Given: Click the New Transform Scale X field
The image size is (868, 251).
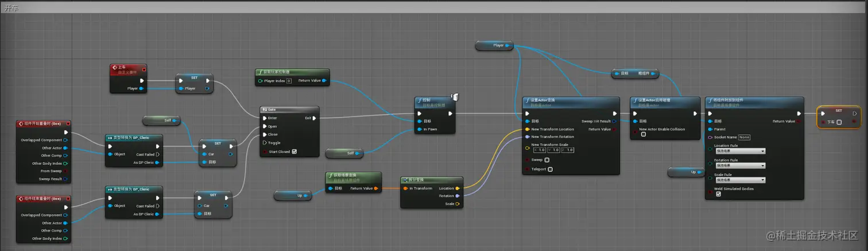Looking at the screenshot, I should tap(540, 150).
